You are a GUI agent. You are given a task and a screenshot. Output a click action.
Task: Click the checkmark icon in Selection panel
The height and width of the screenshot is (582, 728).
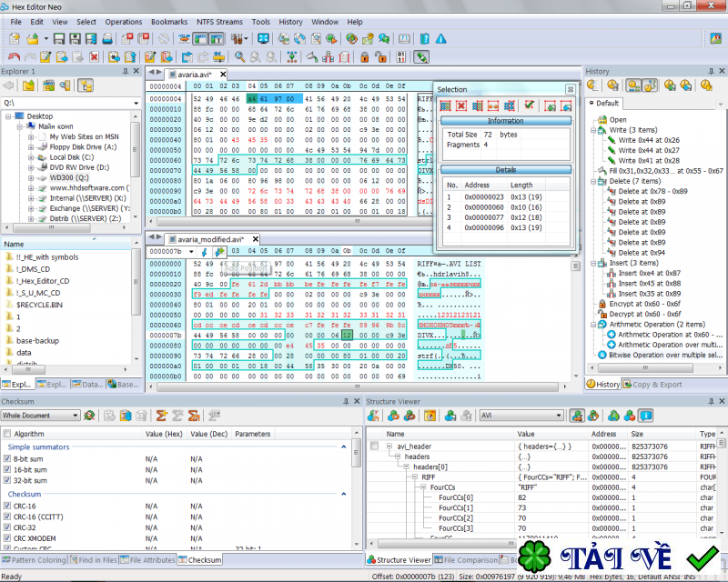(x=529, y=105)
